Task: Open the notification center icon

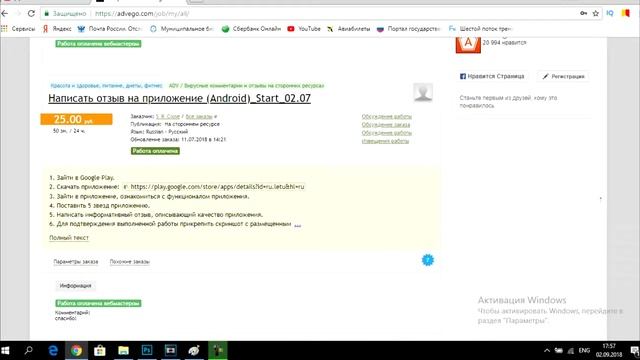Action: coord(634,351)
